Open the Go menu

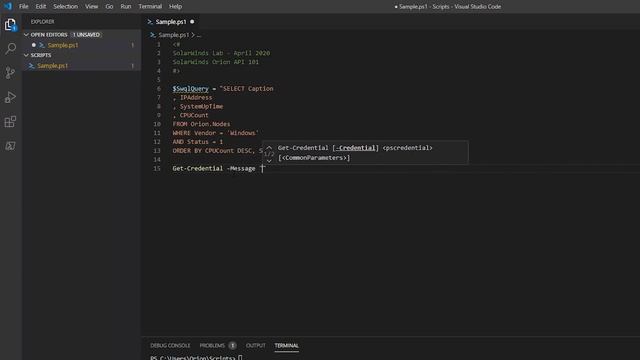pyautogui.click(x=109, y=7)
